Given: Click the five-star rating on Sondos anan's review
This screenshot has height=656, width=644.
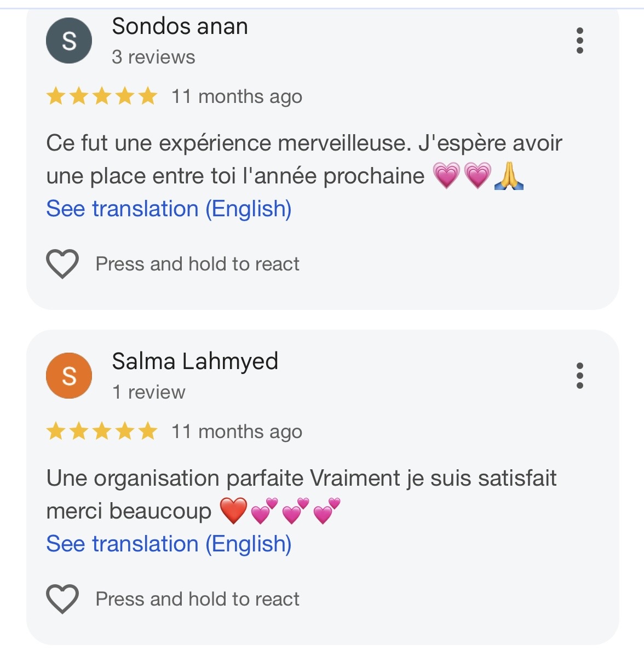Looking at the screenshot, I should [102, 97].
